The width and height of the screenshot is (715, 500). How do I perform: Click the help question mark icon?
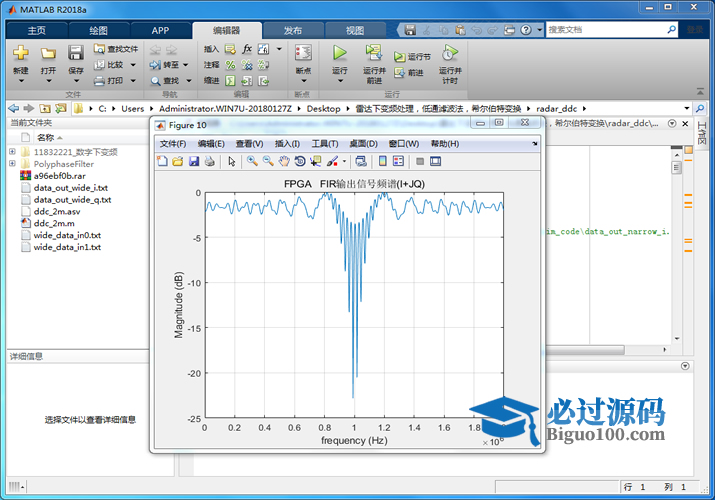pos(526,30)
